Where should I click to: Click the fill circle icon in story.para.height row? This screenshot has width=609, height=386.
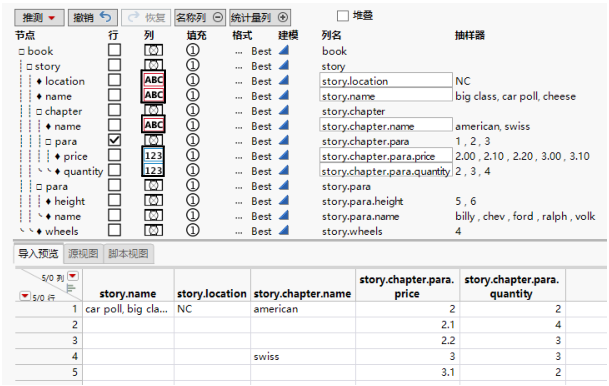pos(193,200)
